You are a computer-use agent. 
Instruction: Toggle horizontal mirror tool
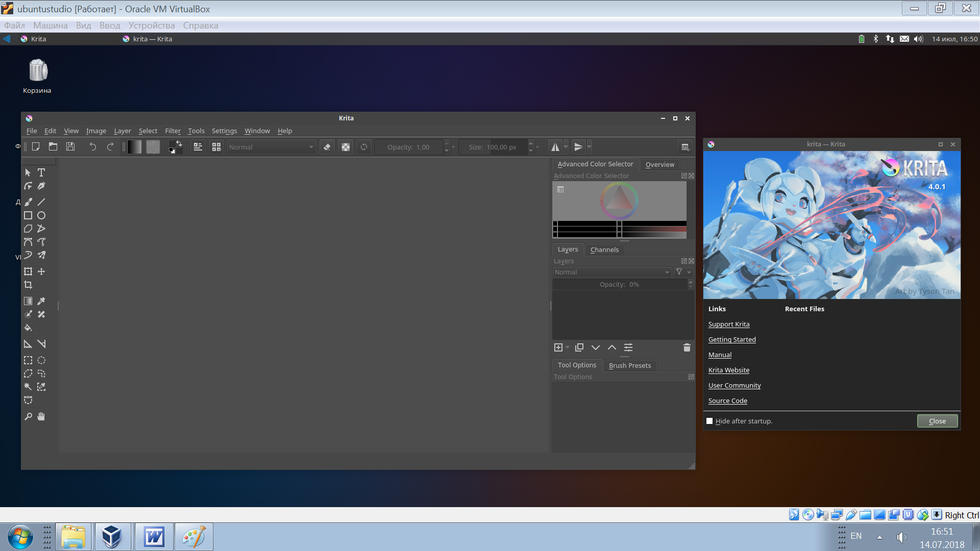(x=555, y=147)
